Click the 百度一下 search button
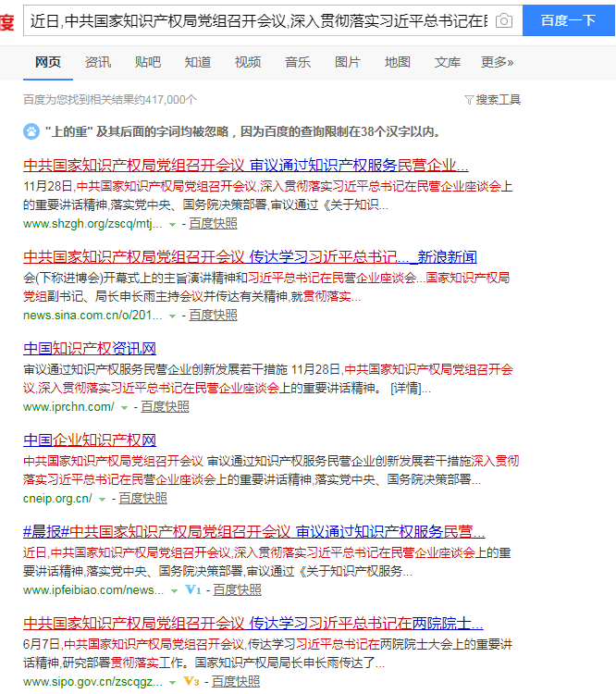 [x=569, y=20]
